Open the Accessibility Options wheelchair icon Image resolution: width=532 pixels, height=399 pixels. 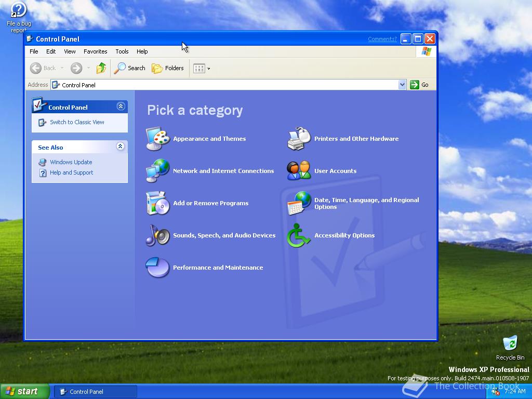pos(299,235)
